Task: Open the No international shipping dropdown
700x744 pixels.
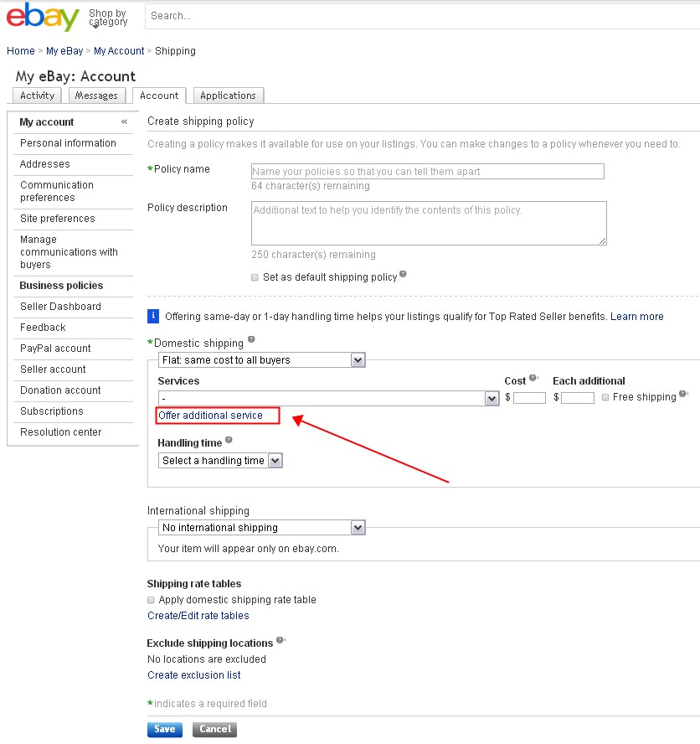Action: tap(358, 527)
